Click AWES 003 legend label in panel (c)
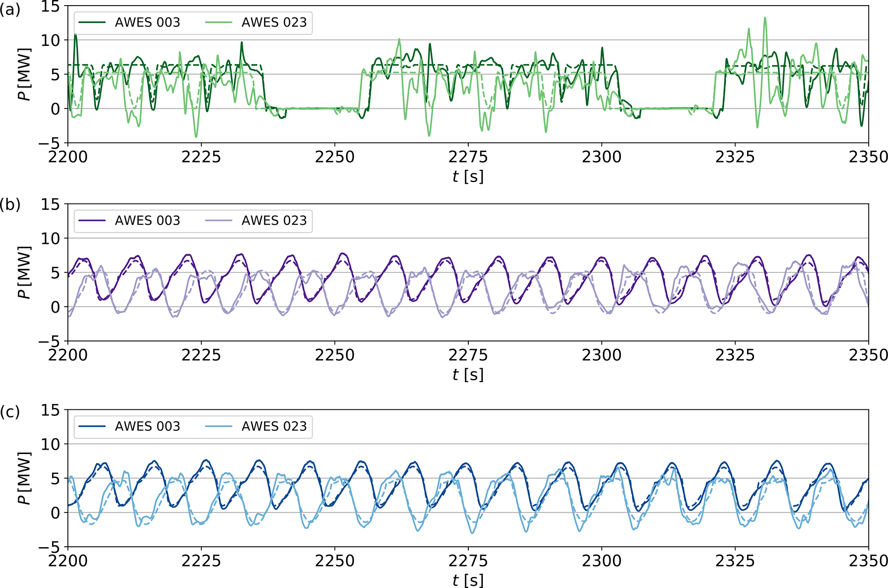The height and width of the screenshot is (588, 888). click(147, 427)
